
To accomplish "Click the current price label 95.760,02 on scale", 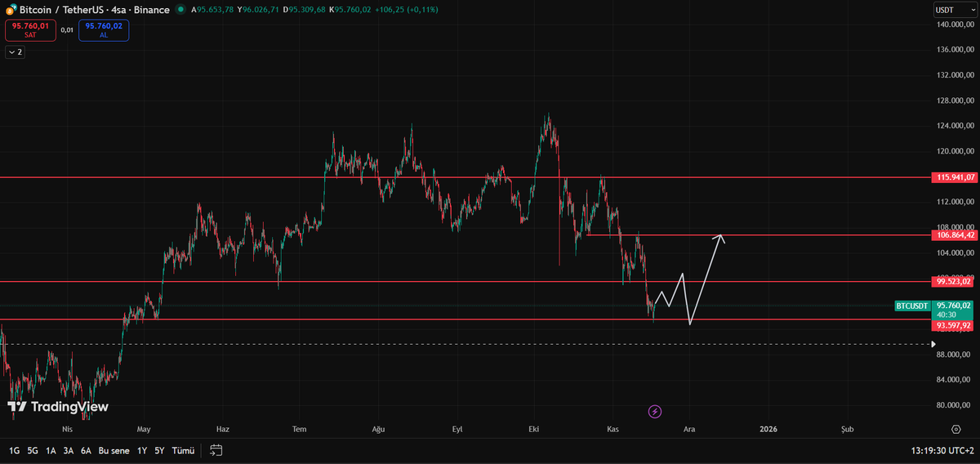I will click(953, 306).
